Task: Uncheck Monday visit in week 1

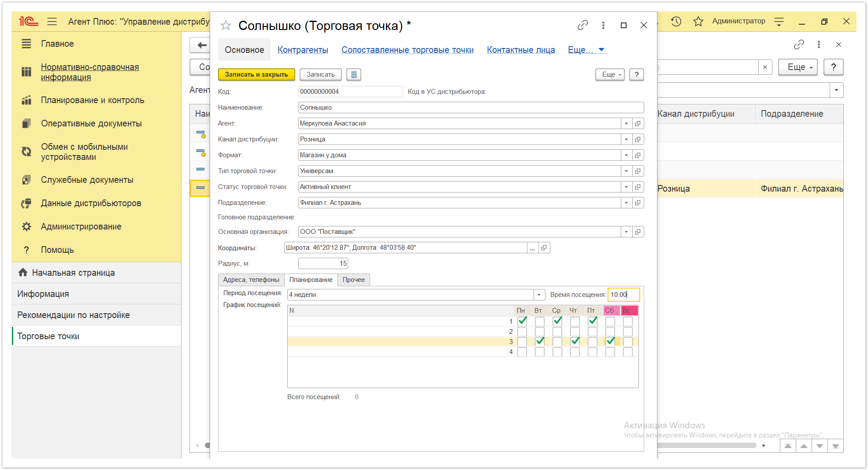Action: click(522, 321)
